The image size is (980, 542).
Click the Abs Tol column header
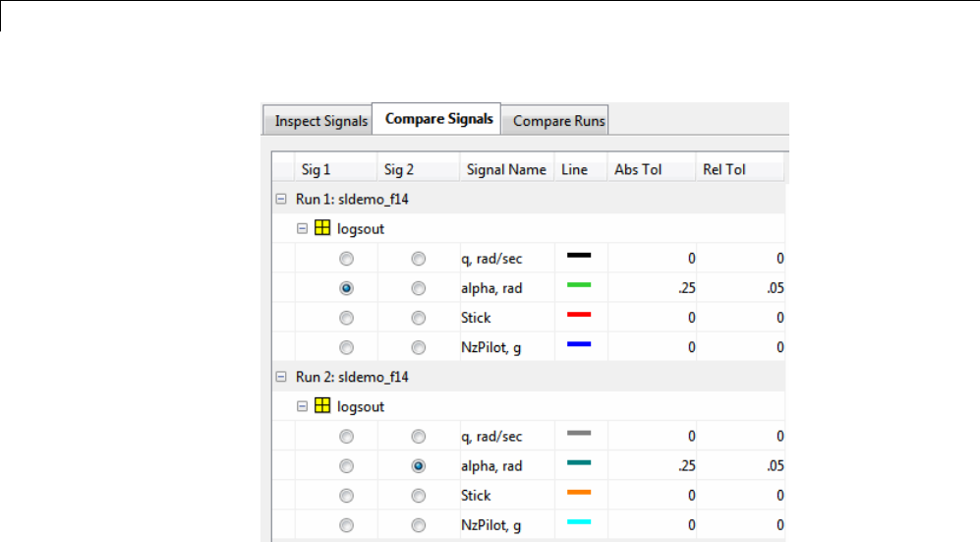[x=638, y=169]
